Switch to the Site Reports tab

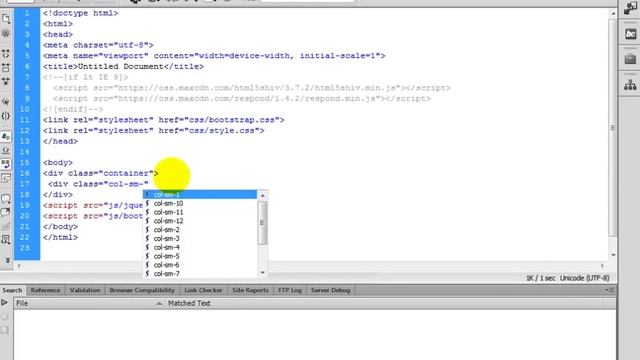(x=250, y=290)
